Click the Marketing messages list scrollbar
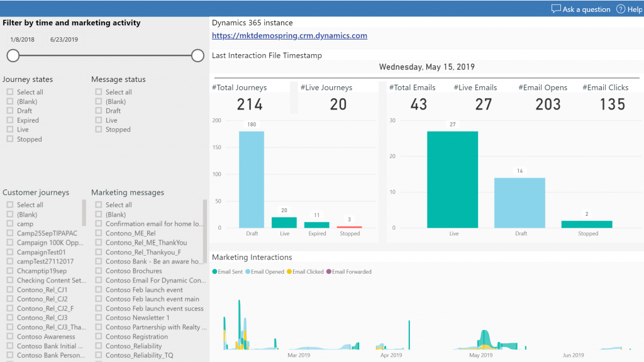 [x=205, y=231]
